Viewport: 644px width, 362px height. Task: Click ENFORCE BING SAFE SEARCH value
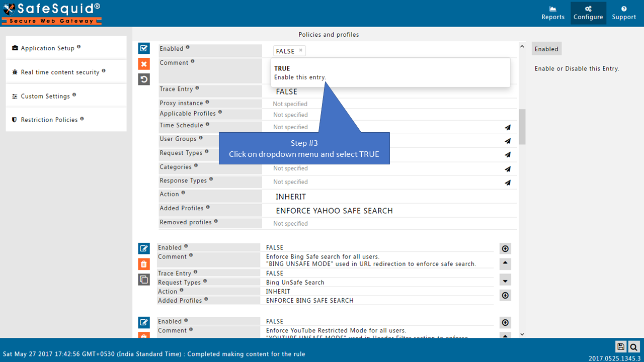coord(310,301)
